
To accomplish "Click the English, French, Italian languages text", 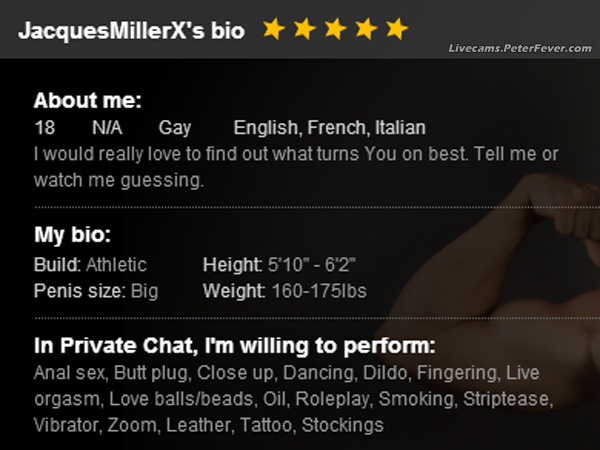I will point(329,128).
